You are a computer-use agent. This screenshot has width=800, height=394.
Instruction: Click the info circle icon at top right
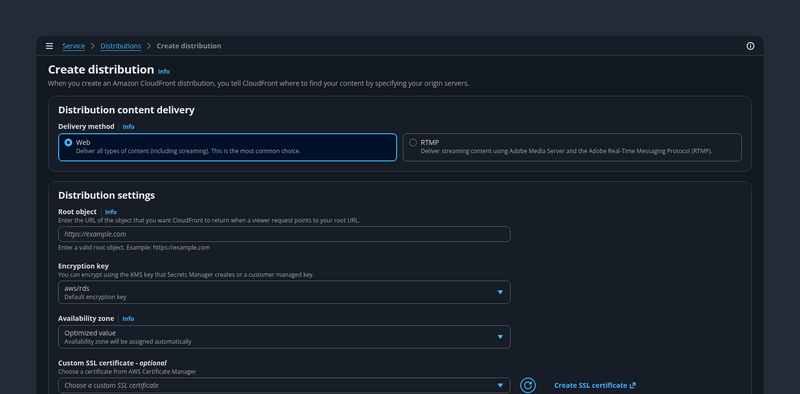click(x=750, y=46)
